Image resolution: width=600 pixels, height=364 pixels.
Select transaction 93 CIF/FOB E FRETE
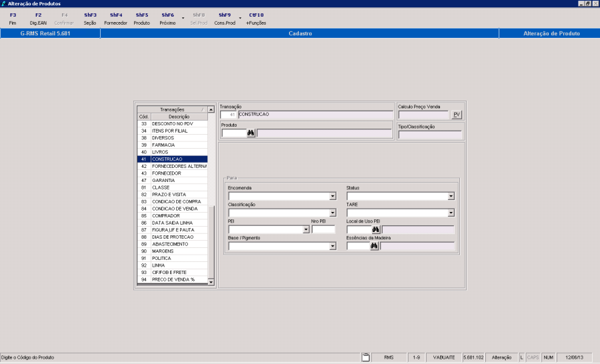[x=172, y=273]
